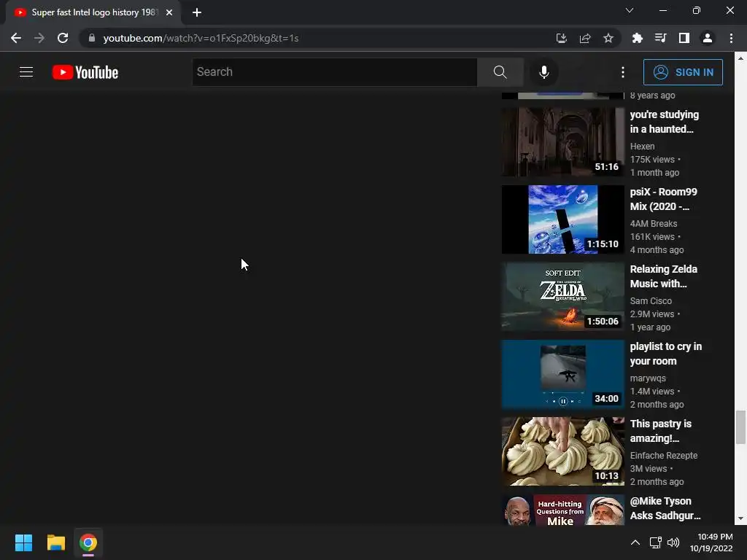Reload the page

coord(63,38)
